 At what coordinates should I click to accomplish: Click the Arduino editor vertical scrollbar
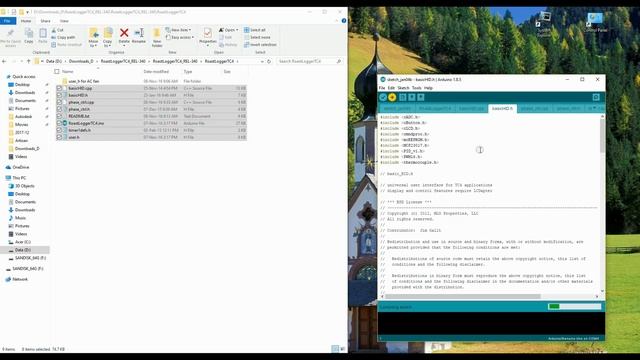pos(602,204)
